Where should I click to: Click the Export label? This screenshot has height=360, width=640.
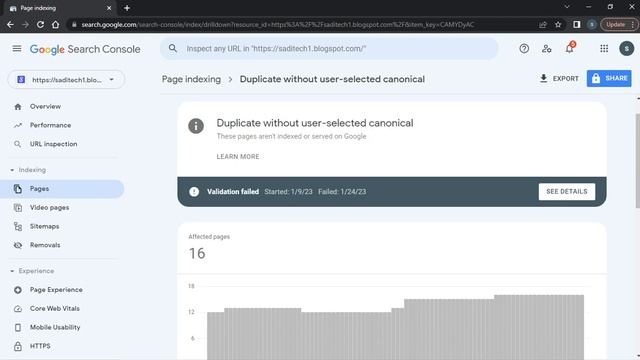566,78
